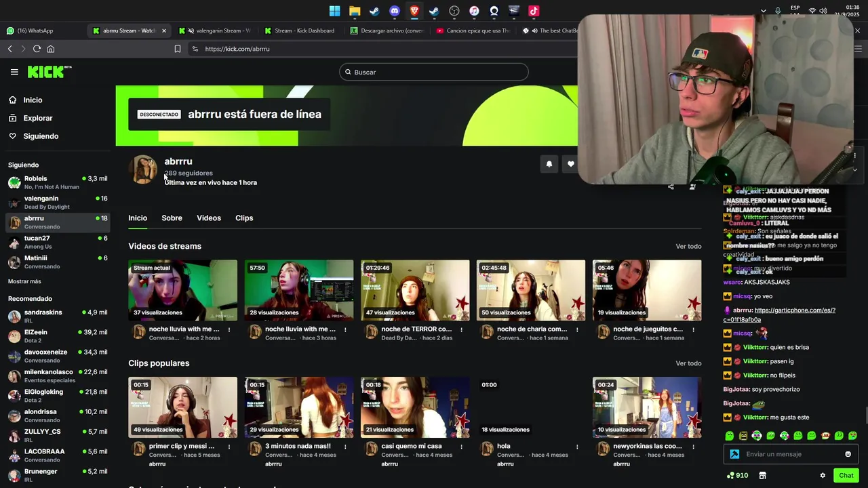Image resolution: width=868 pixels, height=488 pixels.
Task: Expand followed channels with Mostrar más
Action: pos(24,281)
